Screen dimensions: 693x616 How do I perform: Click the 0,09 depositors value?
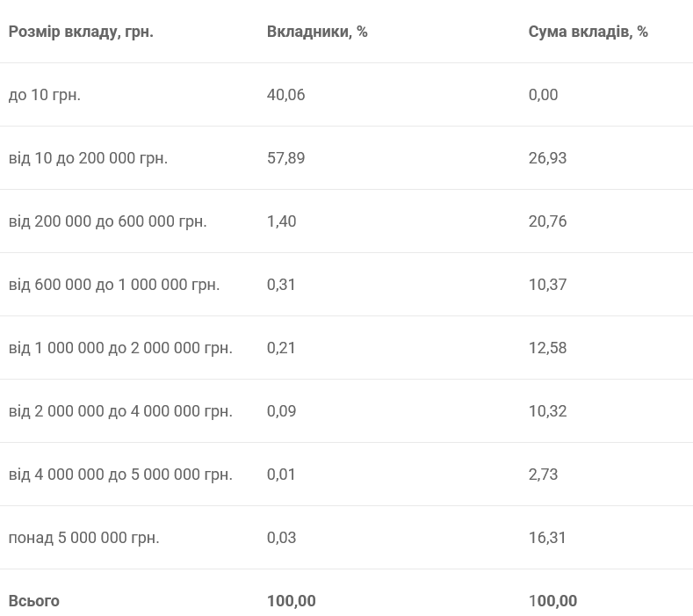click(281, 411)
